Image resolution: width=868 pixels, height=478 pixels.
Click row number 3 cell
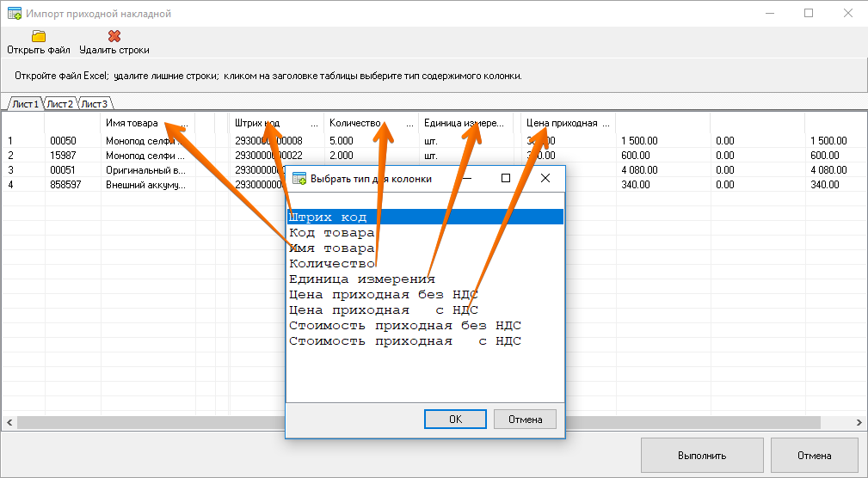[x=23, y=170]
